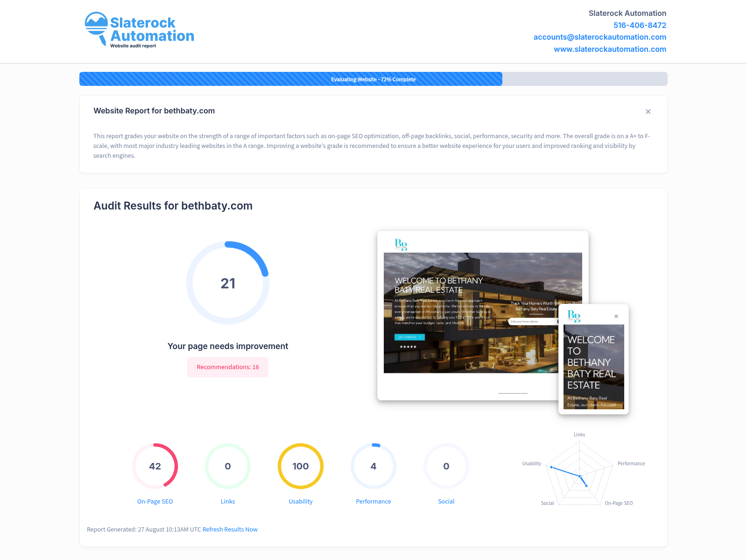
Task: Click the 516-406-8472 phone link
Action: click(639, 25)
